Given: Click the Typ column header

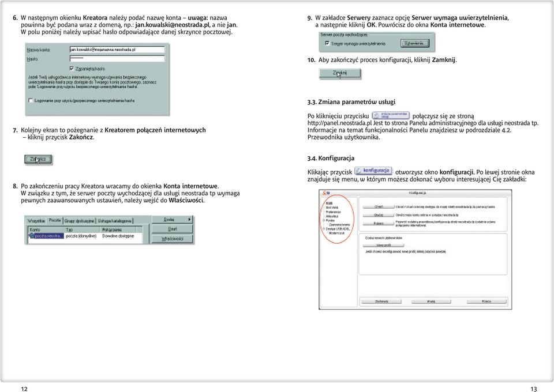Looking at the screenshot, I should (82, 229).
